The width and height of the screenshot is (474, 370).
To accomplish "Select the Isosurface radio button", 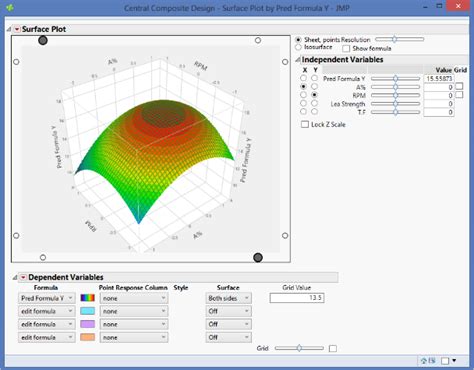I will click(x=298, y=47).
